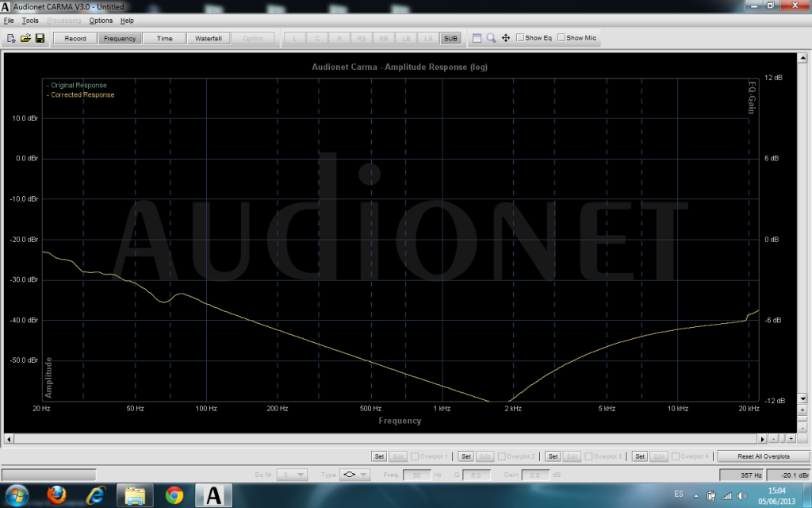Click the Record button

(75, 38)
